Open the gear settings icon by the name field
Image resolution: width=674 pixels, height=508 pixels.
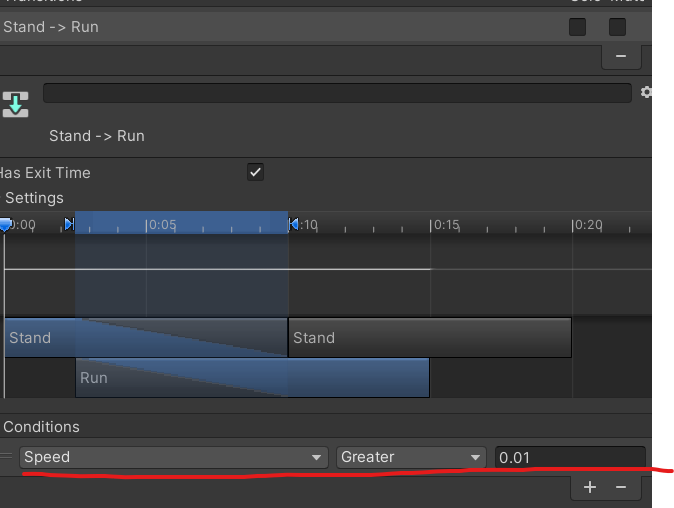click(646, 92)
